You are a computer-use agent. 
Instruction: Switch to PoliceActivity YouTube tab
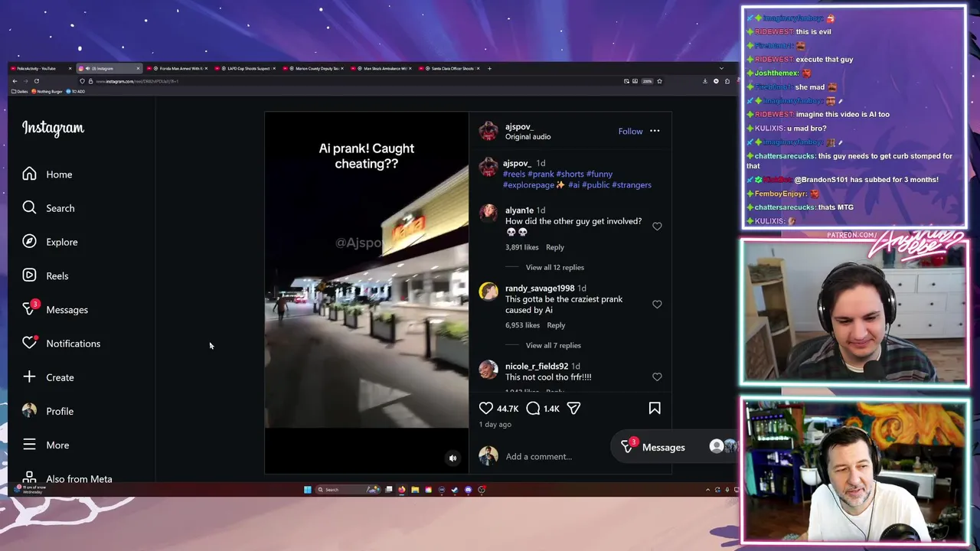41,68
